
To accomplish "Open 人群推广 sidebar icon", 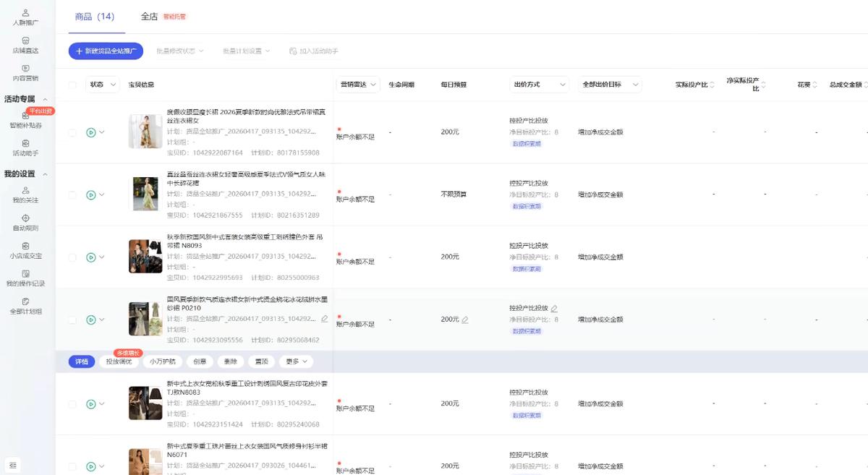I will (x=26, y=17).
